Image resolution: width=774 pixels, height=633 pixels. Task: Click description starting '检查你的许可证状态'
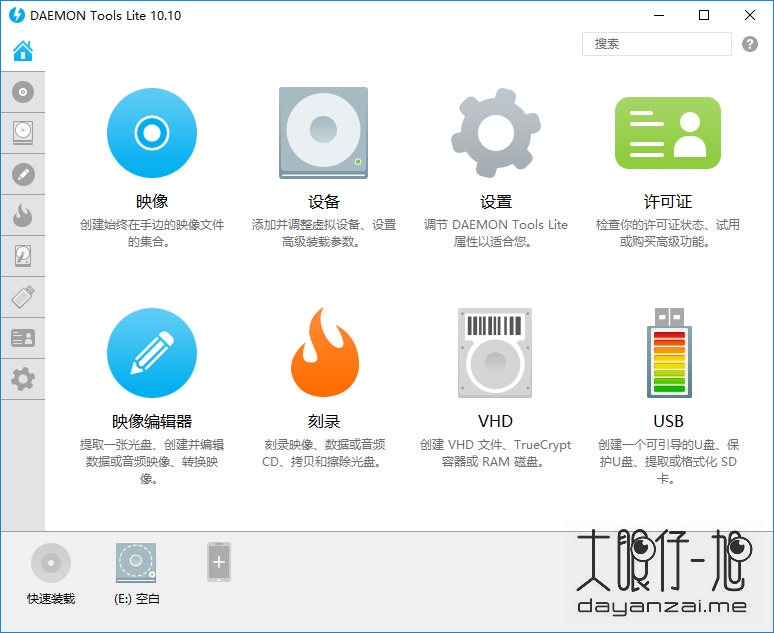click(x=667, y=233)
